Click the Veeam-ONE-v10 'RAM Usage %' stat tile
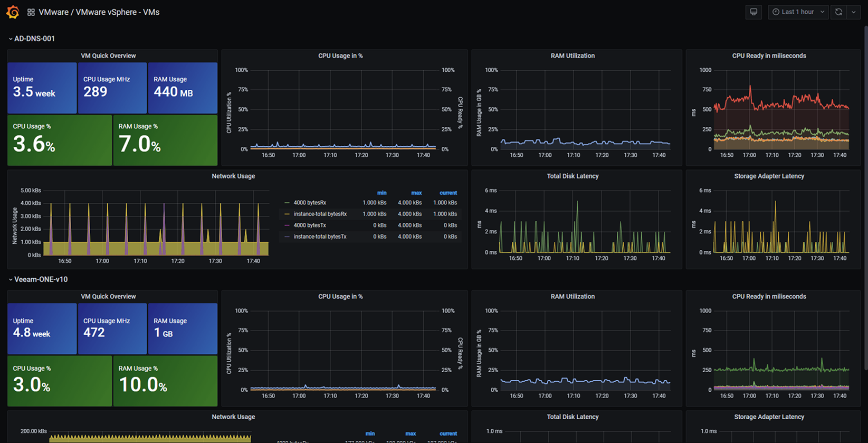This screenshot has width=868, height=443. 165,380
